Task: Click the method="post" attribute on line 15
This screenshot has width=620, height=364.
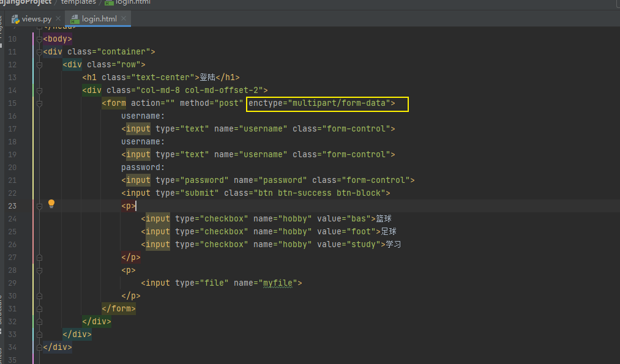Action: click(212, 103)
